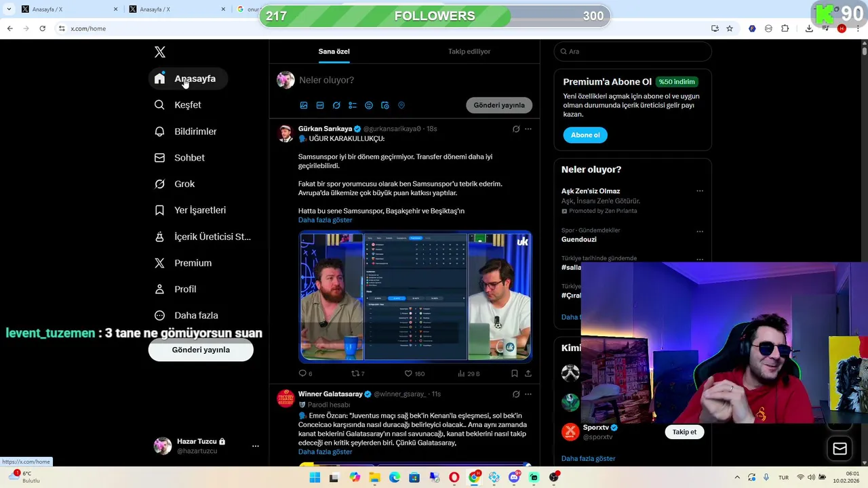The width and height of the screenshot is (868, 488).
Task: Open more options on Gürkan Sarıkaya post
Action: (x=528, y=129)
